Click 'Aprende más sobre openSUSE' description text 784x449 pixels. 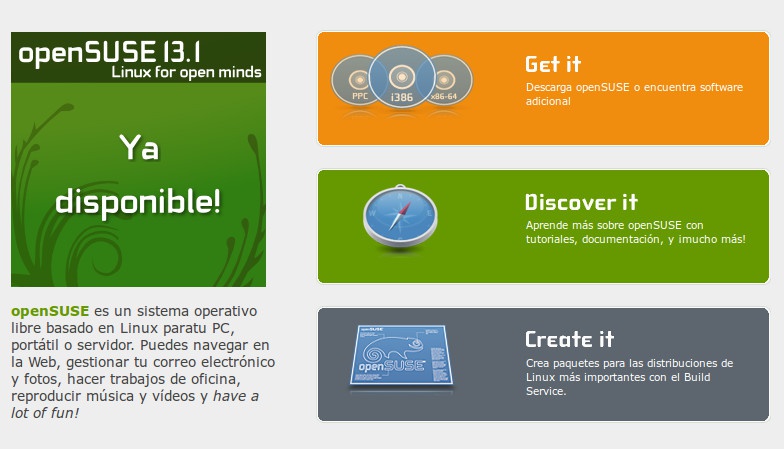pos(615,225)
